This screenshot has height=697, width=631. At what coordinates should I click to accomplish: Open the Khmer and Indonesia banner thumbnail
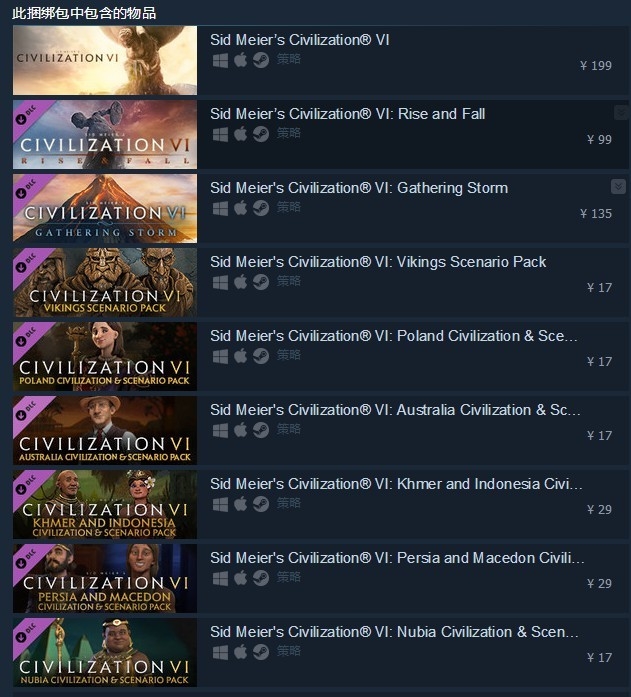pos(105,504)
